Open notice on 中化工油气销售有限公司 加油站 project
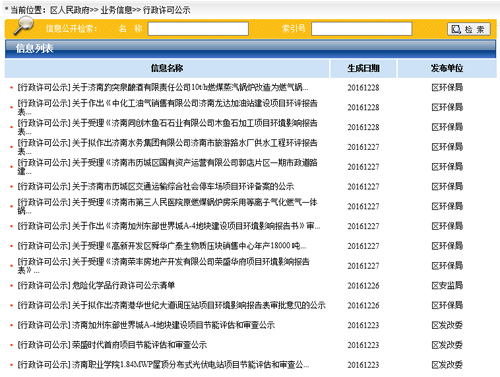 click(x=167, y=107)
